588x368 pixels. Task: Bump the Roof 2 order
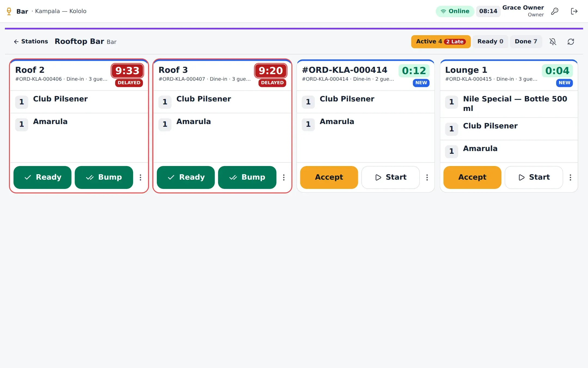point(104,177)
